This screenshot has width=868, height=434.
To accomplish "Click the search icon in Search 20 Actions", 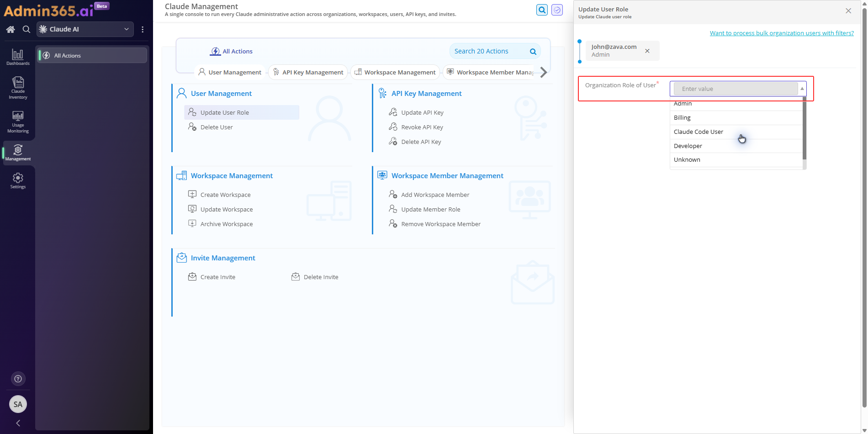I will pos(533,51).
